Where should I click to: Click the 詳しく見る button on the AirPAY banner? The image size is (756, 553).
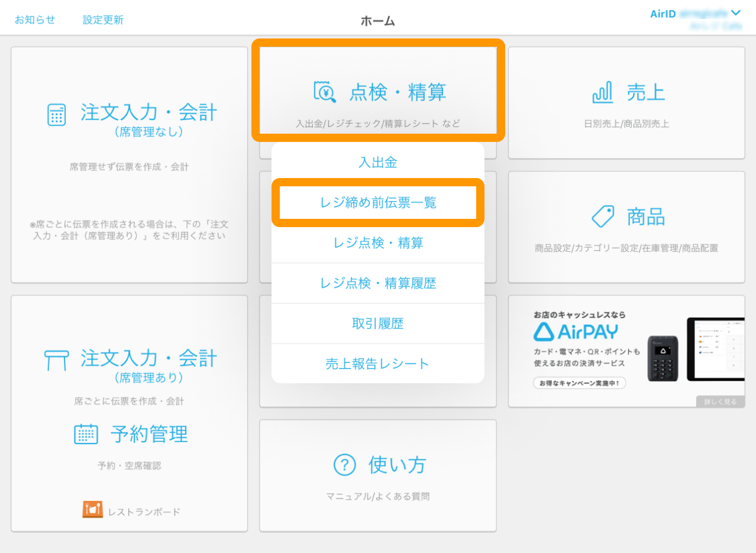[721, 402]
